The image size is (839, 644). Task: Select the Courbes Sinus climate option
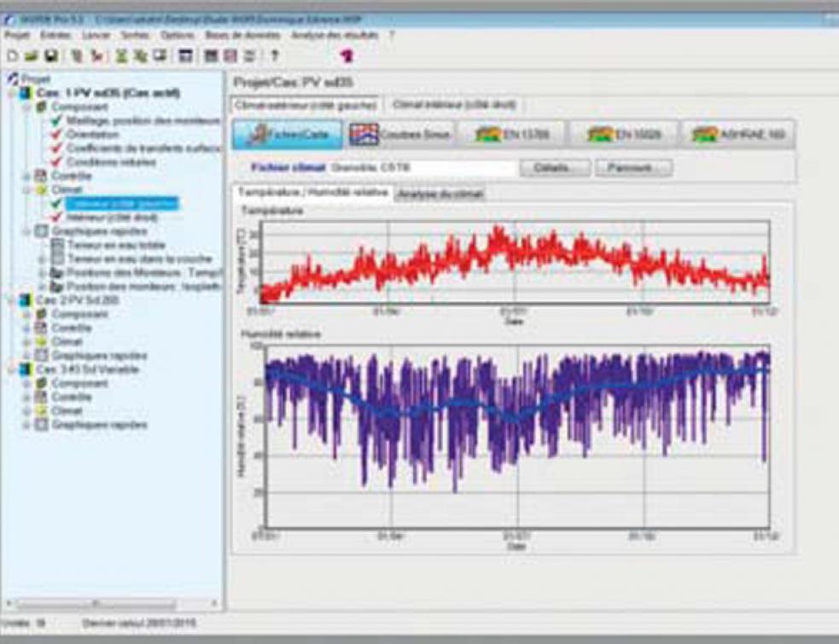[399, 134]
